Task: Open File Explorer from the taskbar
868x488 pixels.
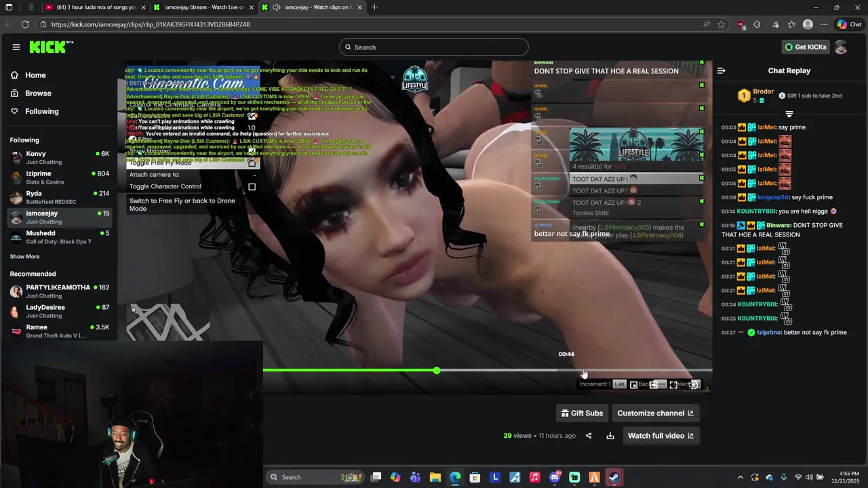Action: 435,477
